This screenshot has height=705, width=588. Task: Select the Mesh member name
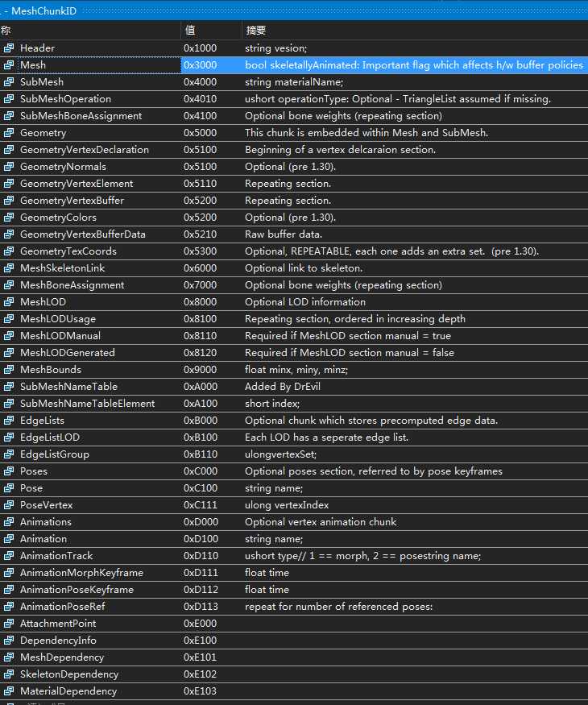[33, 65]
